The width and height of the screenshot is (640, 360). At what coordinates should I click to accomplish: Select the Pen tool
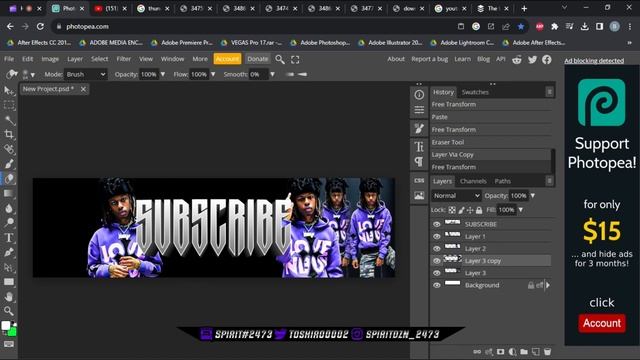[9, 252]
